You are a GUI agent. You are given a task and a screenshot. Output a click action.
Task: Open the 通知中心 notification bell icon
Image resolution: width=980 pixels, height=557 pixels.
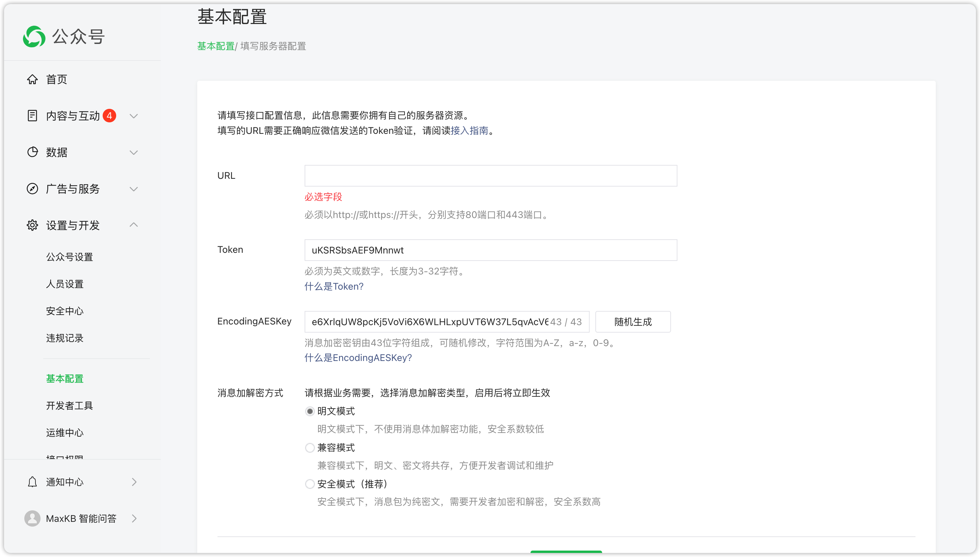pyautogui.click(x=32, y=482)
